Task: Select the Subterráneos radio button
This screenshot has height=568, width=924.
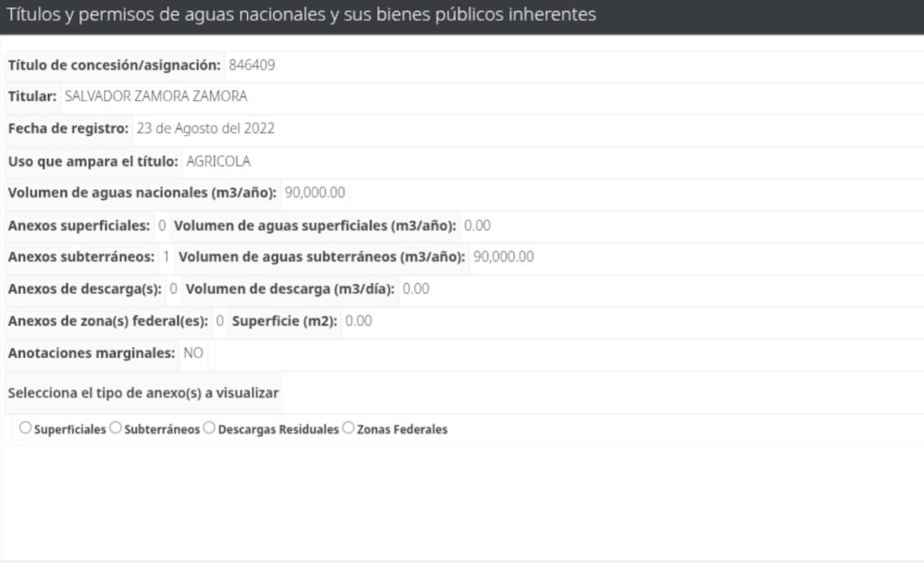Action: point(115,428)
